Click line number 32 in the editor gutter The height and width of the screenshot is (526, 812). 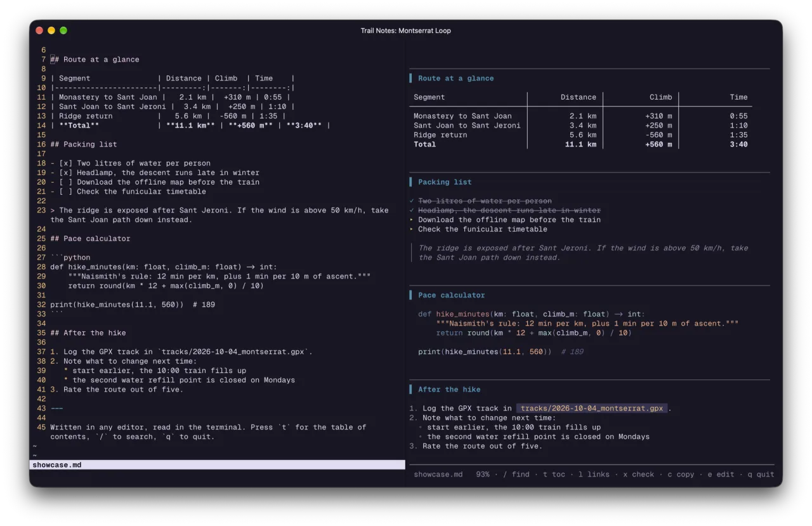[41, 305]
